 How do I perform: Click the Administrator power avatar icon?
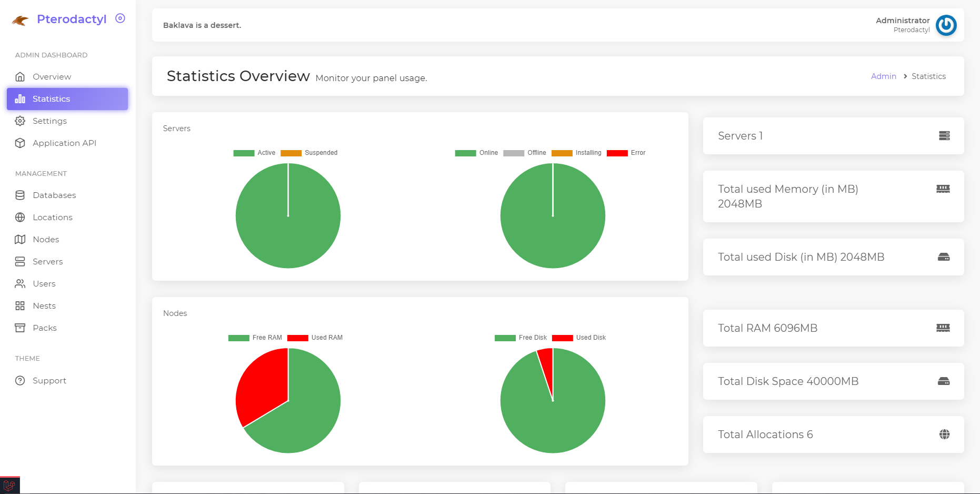946,25
